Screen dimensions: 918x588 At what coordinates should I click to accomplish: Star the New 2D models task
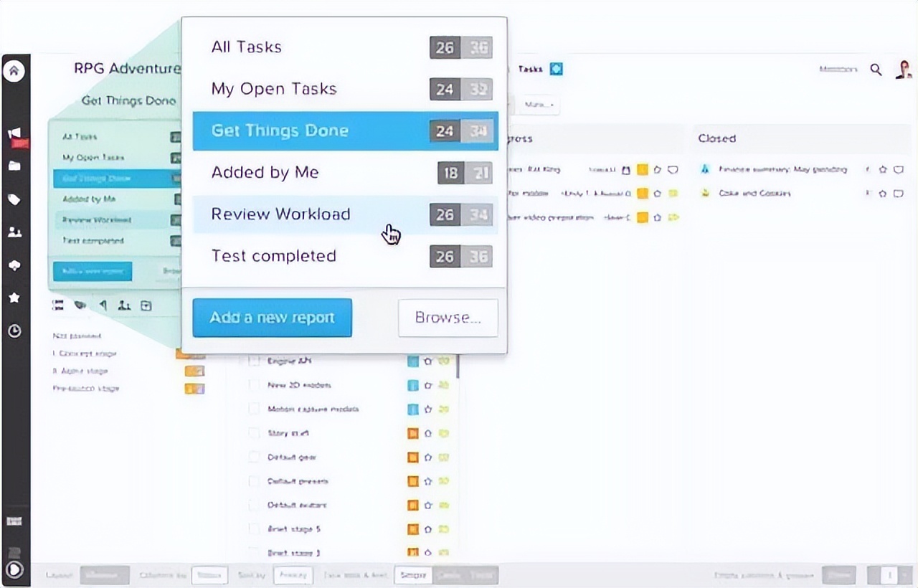(428, 386)
